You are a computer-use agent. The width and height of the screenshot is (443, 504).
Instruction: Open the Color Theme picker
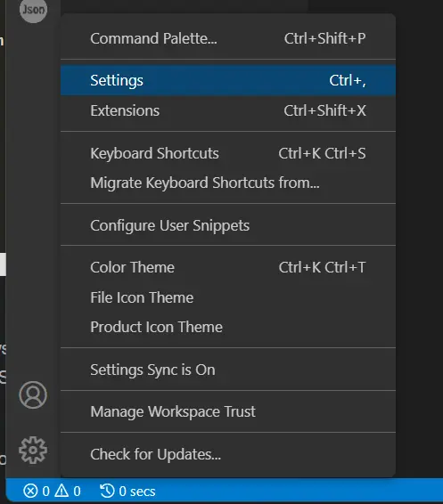pos(228,267)
